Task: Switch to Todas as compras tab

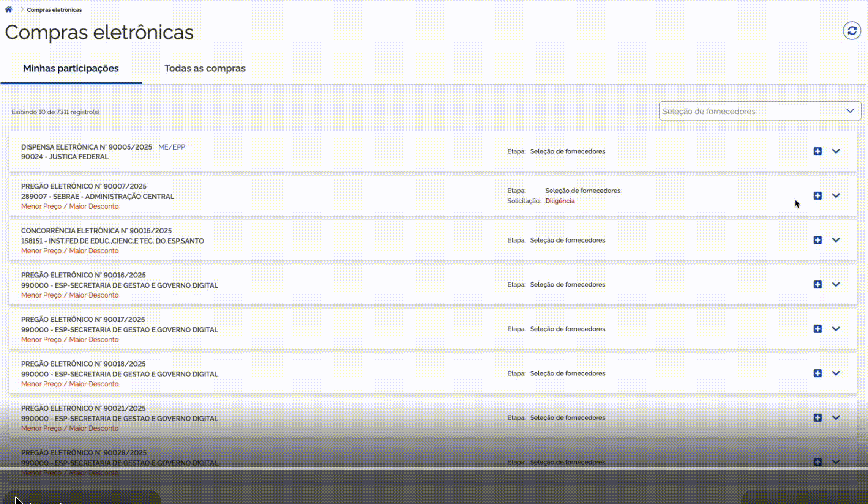Action: pos(205,68)
